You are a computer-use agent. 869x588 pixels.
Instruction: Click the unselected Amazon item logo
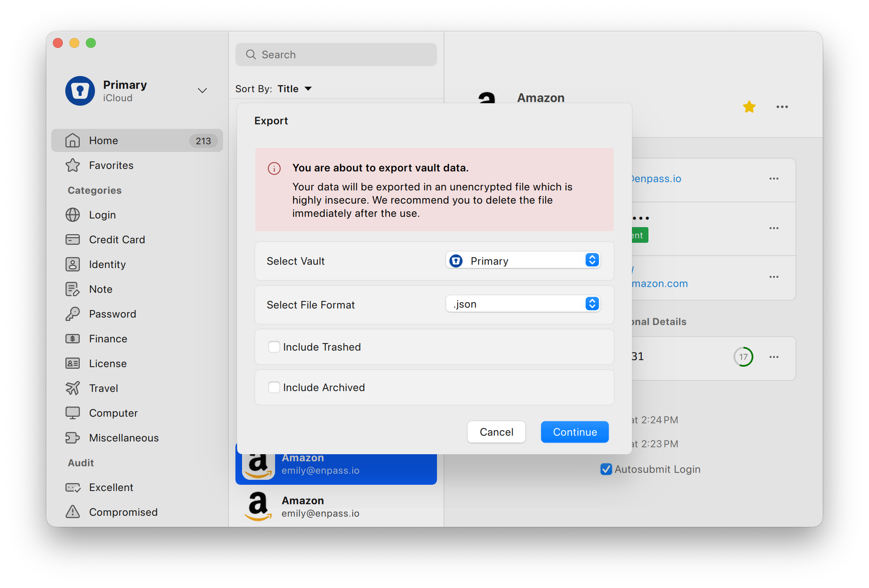[x=259, y=506]
